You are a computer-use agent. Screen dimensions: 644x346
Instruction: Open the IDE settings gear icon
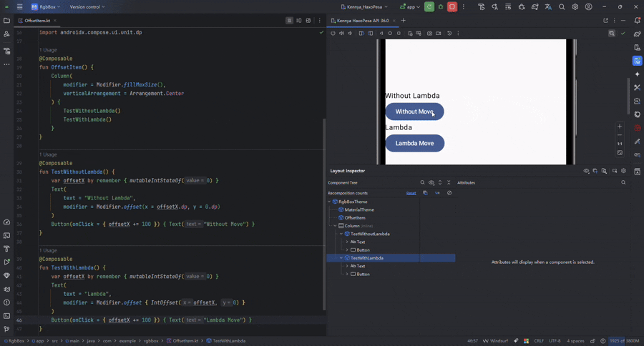[575, 7]
